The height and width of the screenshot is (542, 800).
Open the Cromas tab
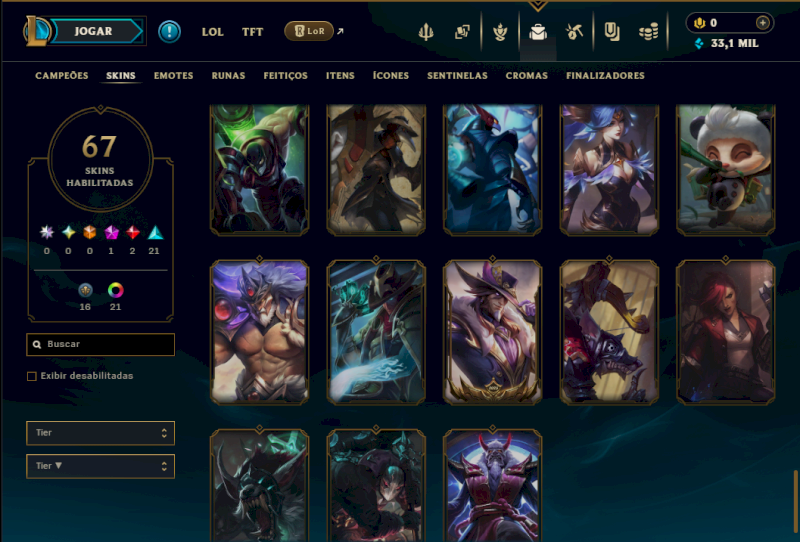tap(527, 76)
